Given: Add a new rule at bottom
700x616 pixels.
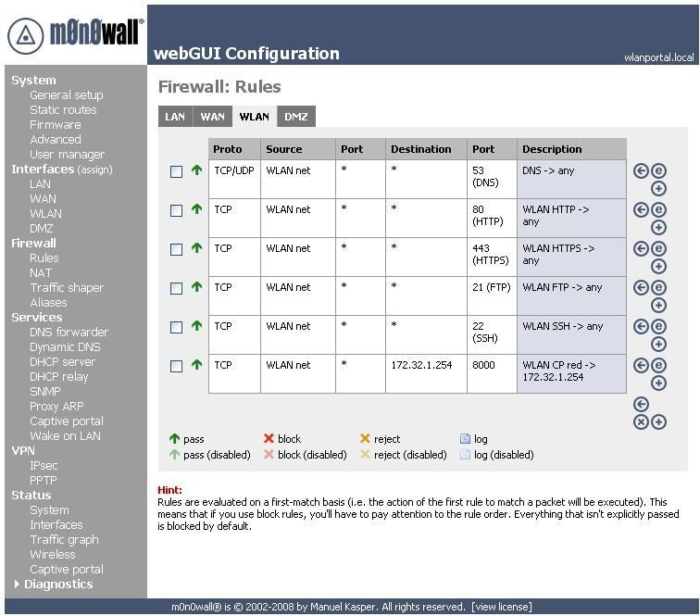Looking at the screenshot, I should point(658,421).
